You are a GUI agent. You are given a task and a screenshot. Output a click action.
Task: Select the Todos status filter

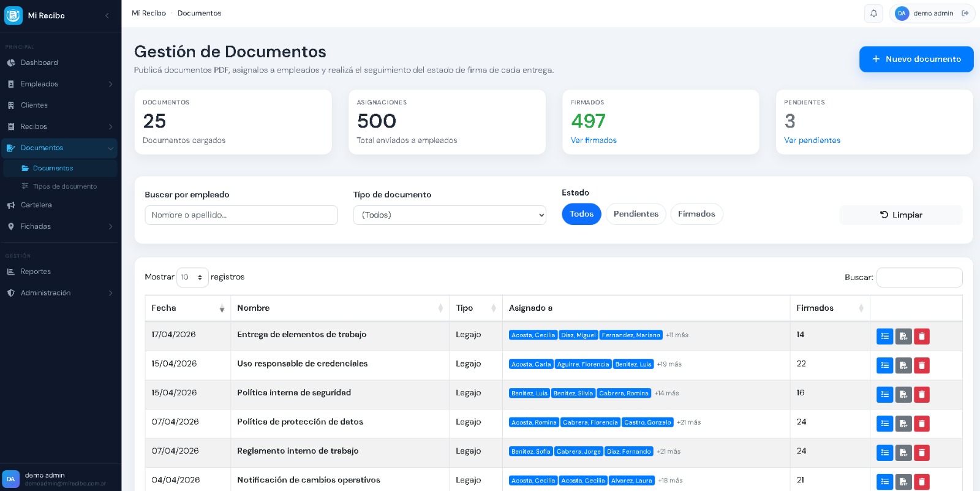coord(581,214)
